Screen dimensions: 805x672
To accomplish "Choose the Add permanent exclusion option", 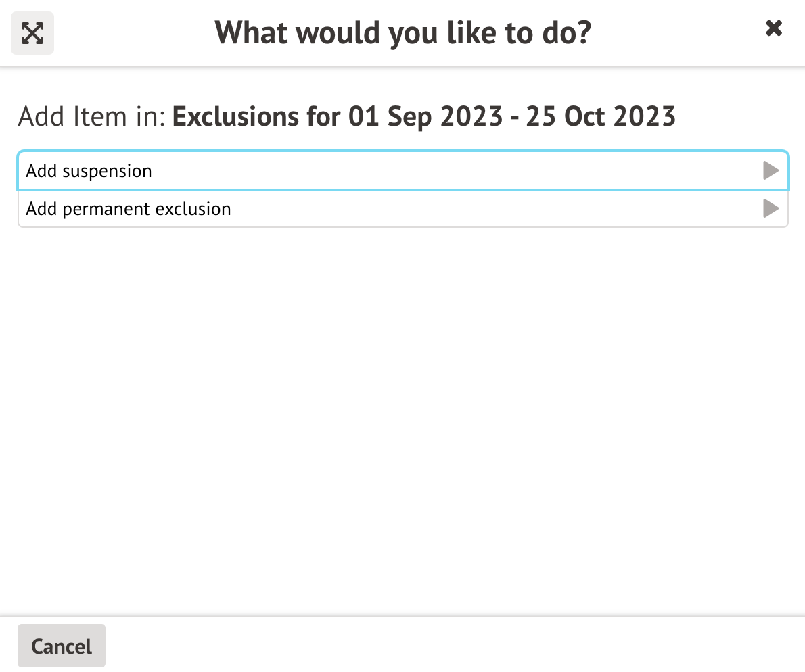I will tap(402, 208).
